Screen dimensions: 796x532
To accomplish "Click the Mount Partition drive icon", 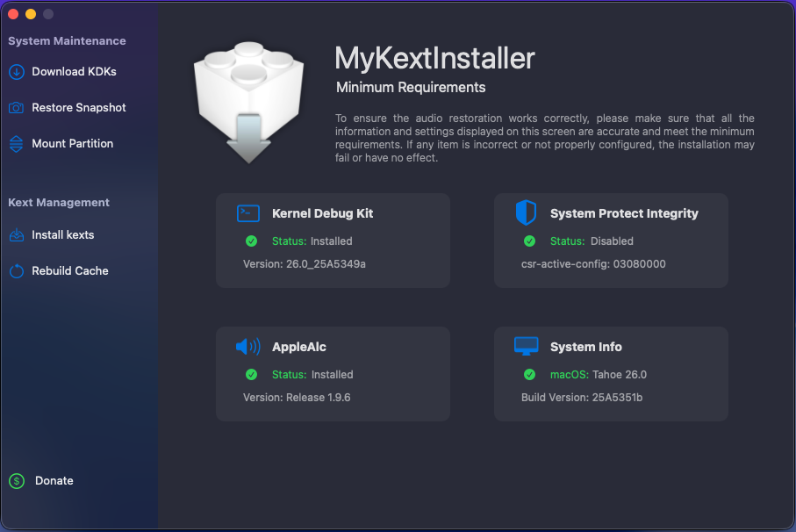I will (x=17, y=144).
